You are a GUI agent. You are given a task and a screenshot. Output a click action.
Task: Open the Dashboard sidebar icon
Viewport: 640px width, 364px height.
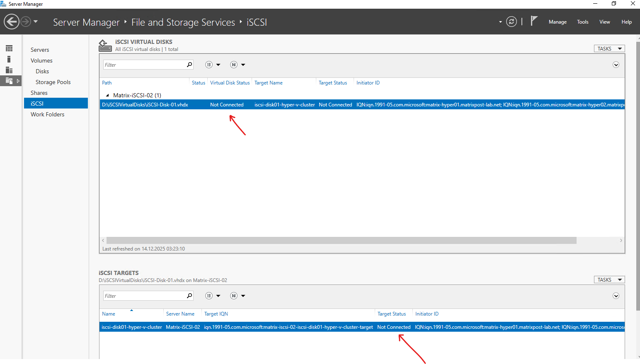coord(9,48)
